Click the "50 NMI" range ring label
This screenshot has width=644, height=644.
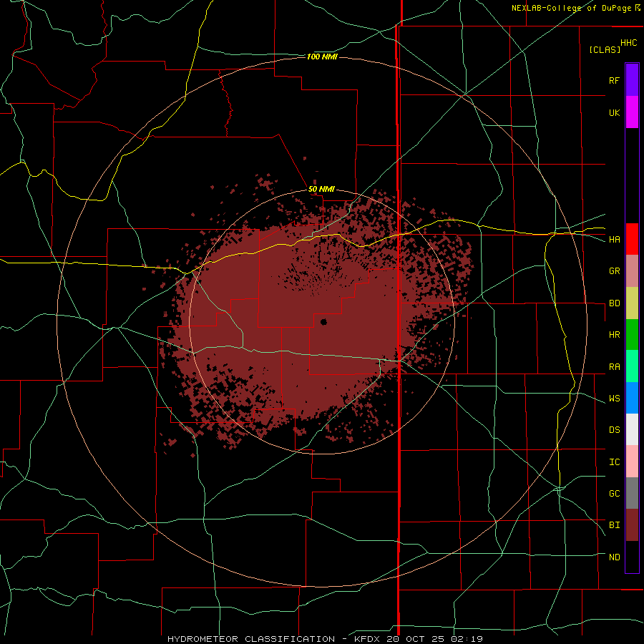321,190
